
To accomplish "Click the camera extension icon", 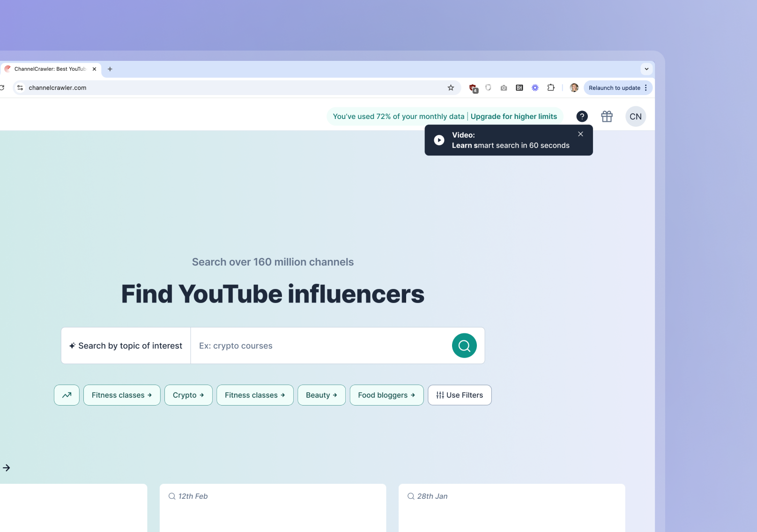I will [x=504, y=88].
